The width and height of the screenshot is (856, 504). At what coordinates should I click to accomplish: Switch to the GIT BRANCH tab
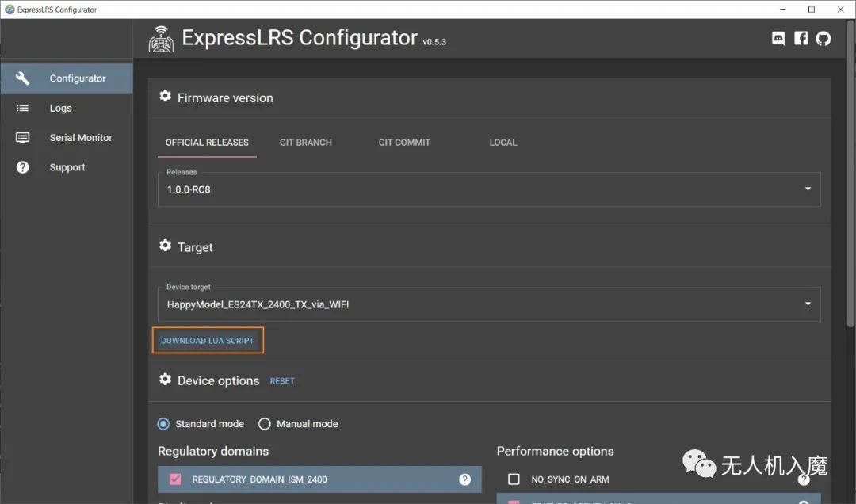[306, 143]
